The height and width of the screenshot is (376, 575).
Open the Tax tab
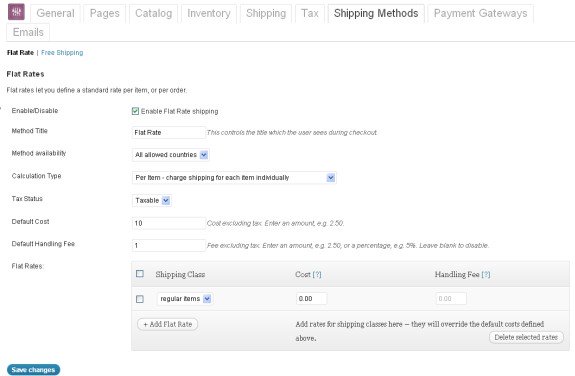pos(310,14)
